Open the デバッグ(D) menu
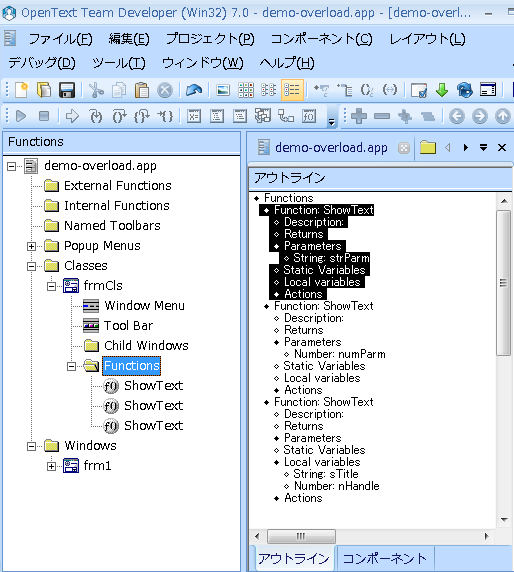This screenshot has width=514, height=572. [x=42, y=63]
